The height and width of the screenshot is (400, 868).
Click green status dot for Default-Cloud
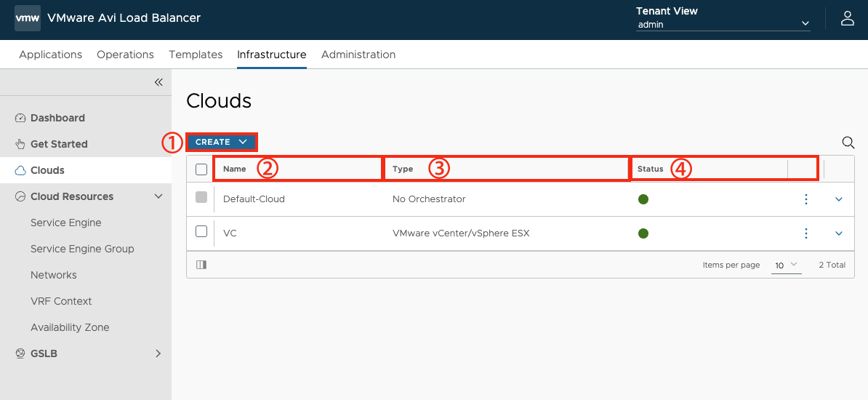click(643, 199)
